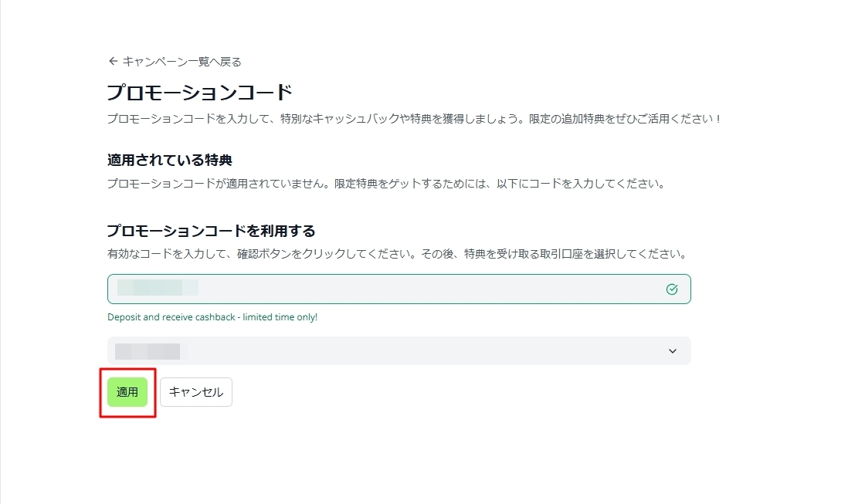Focus the promotion code input field
The image size is (865, 504).
[x=399, y=289]
